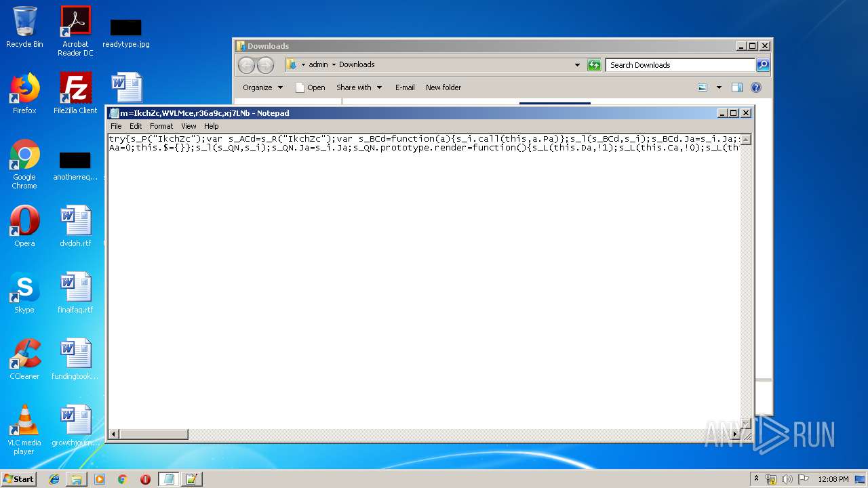This screenshot has width=868, height=488.
Task: Click Notepad scroll up arrow
Action: click(x=745, y=140)
